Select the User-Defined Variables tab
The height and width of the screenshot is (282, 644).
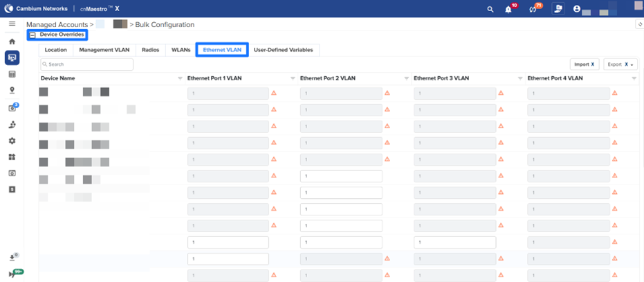(x=284, y=50)
